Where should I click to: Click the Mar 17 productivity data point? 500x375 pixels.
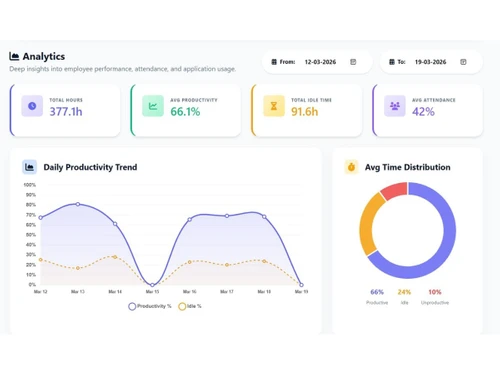point(227,216)
